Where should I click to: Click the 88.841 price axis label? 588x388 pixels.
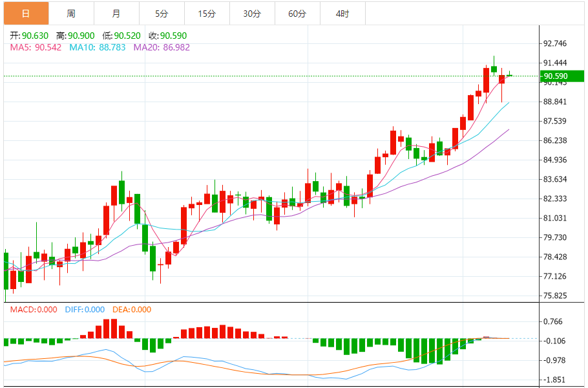[555, 102]
